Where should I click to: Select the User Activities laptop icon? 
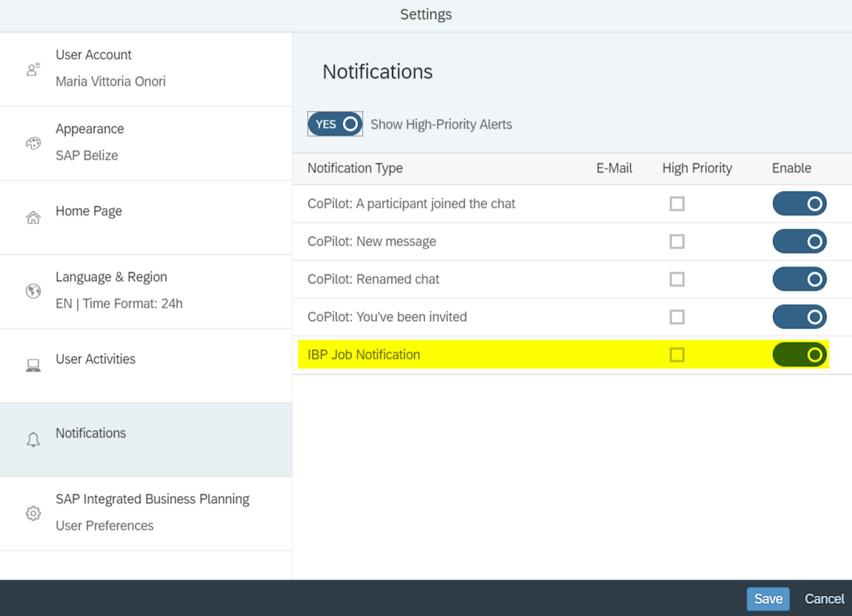pos(33,365)
